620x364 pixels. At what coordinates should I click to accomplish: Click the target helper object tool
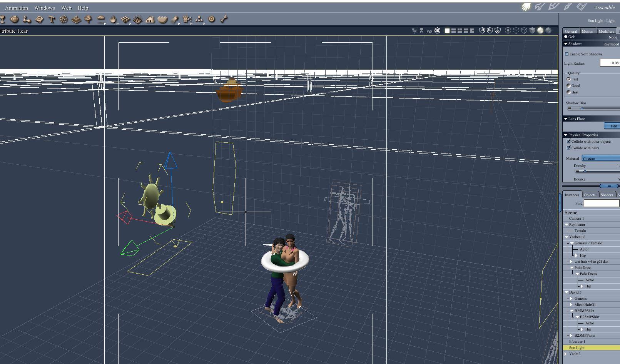coord(212,19)
